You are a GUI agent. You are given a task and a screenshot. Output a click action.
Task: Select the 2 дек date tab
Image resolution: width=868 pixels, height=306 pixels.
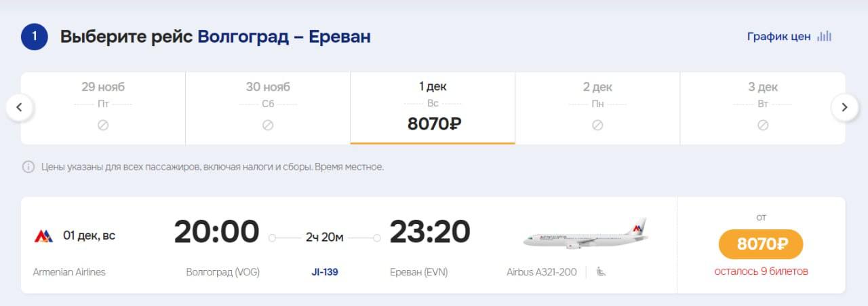coord(597,108)
